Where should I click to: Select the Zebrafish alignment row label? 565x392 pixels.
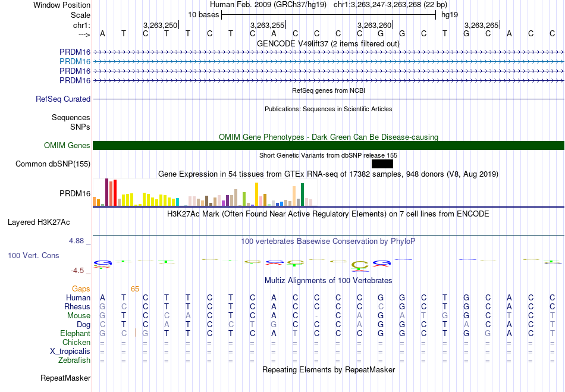pos(74,360)
